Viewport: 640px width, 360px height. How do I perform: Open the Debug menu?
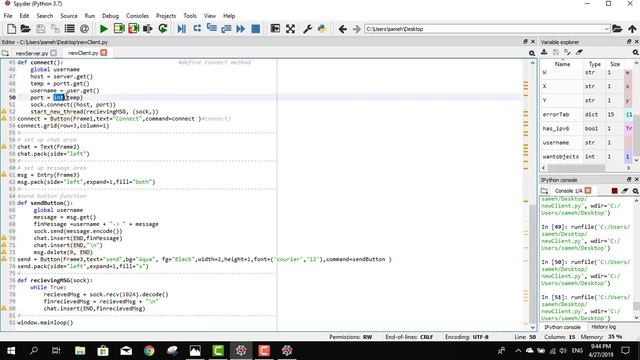click(x=110, y=16)
